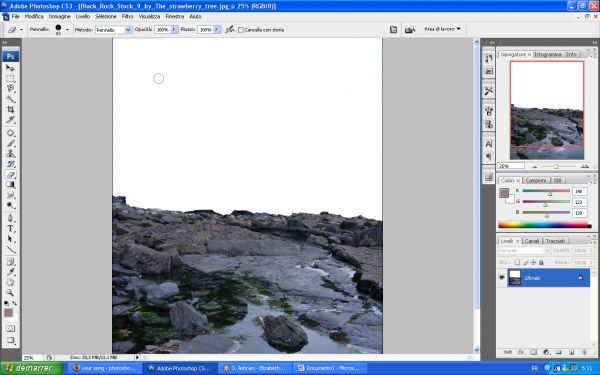Open the Character collapsed panel icon
Viewport: 600px width, 375px height.
pyautogui.click(x=489, y=144)
